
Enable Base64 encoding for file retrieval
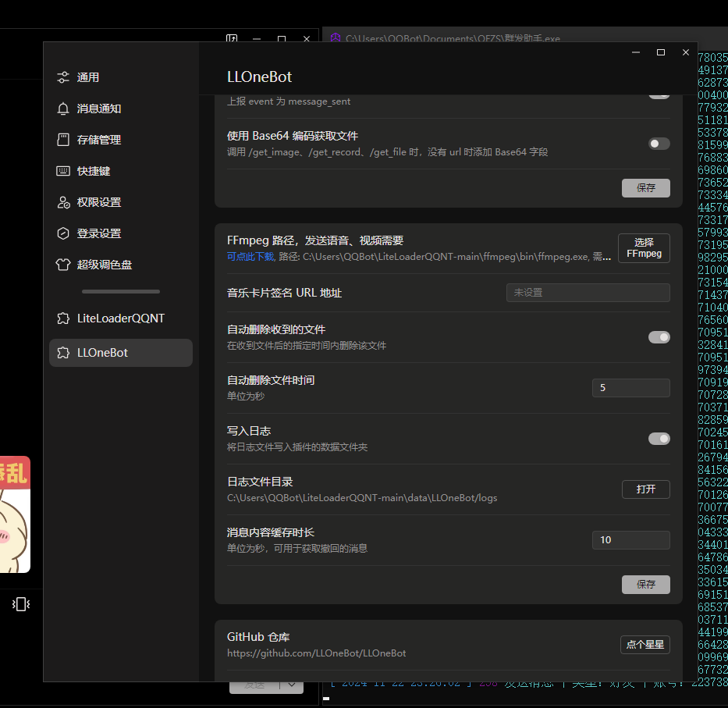point(659,143)
